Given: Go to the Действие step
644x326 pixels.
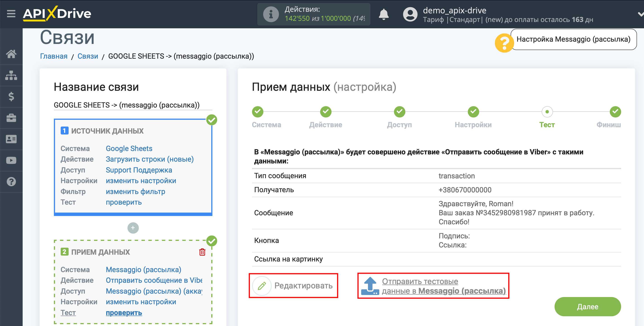Looking at the screenshot, I should [326, 112].
